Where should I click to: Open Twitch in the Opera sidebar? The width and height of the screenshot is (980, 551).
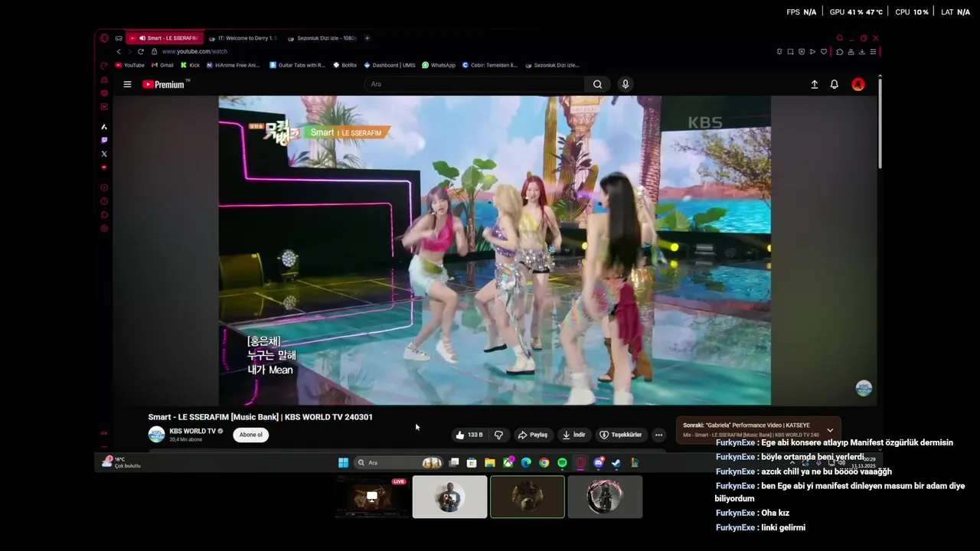tap(104, 140)
